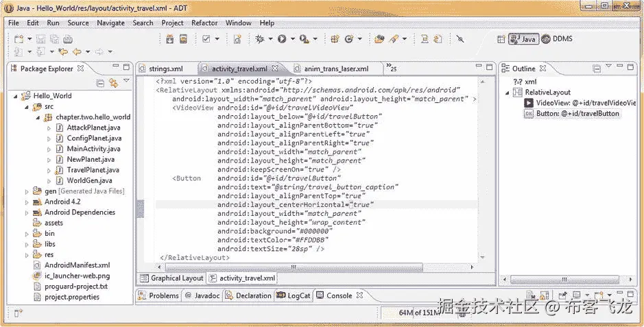The image size is (644, 327).
Task: Close the activity_travel.xml editor tab
Action: pyautogui.click(x=275, y=68)
